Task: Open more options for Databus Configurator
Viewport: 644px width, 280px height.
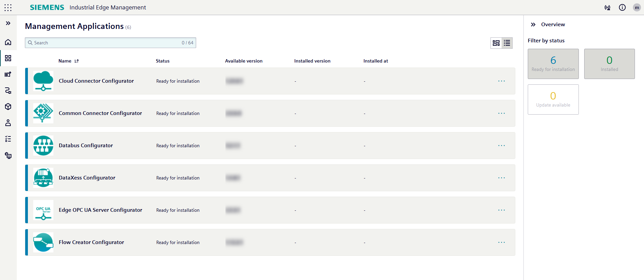Action: click(502, 146)
